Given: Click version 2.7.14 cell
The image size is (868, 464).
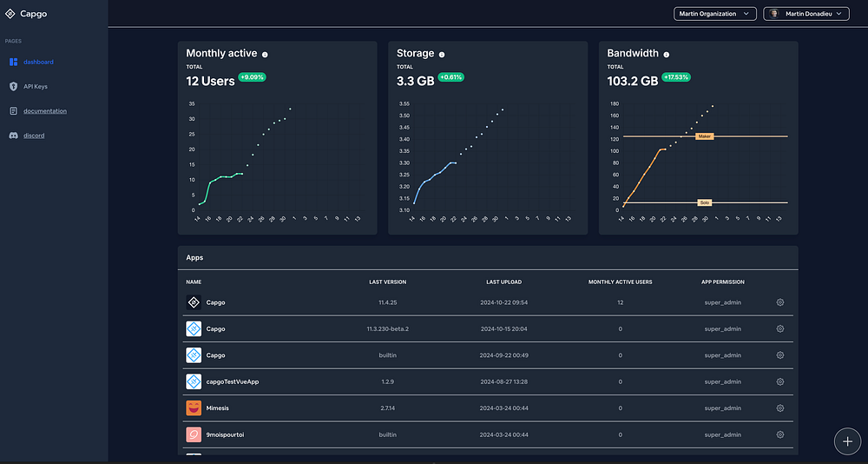Looking at the screenshot, I should click(387, 408).
